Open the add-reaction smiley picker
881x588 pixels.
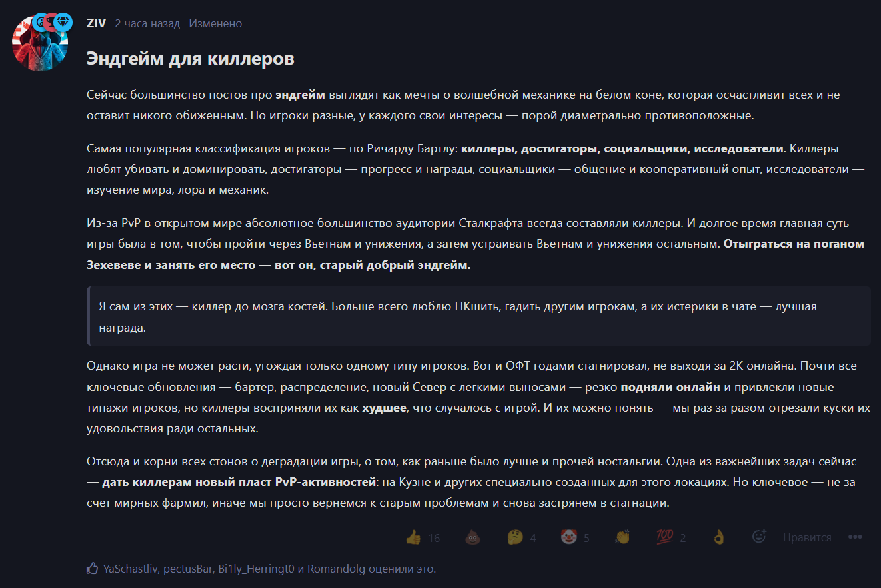pyautogui.click(x=759, y=537)
